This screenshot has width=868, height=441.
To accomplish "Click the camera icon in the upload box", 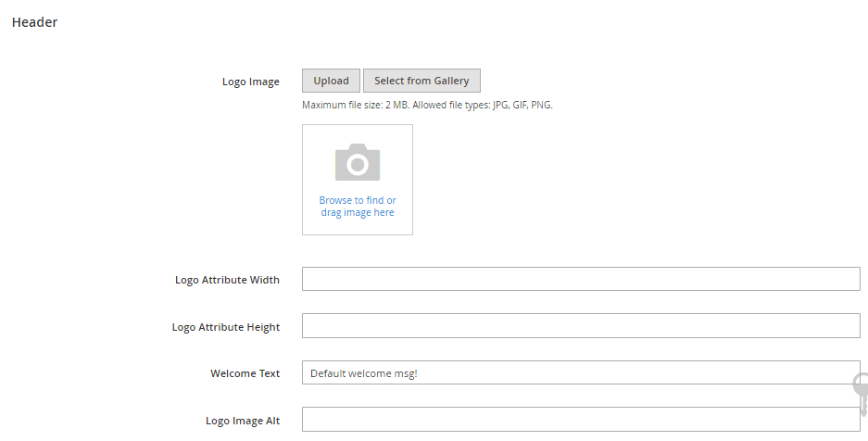I will click(358, 163).
